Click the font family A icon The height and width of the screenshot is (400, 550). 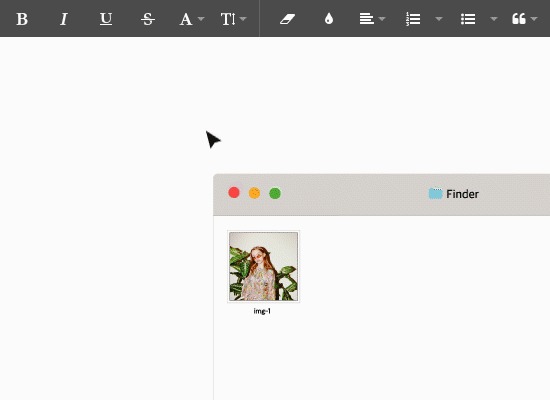pyautogui.click(x=186, y=19)
